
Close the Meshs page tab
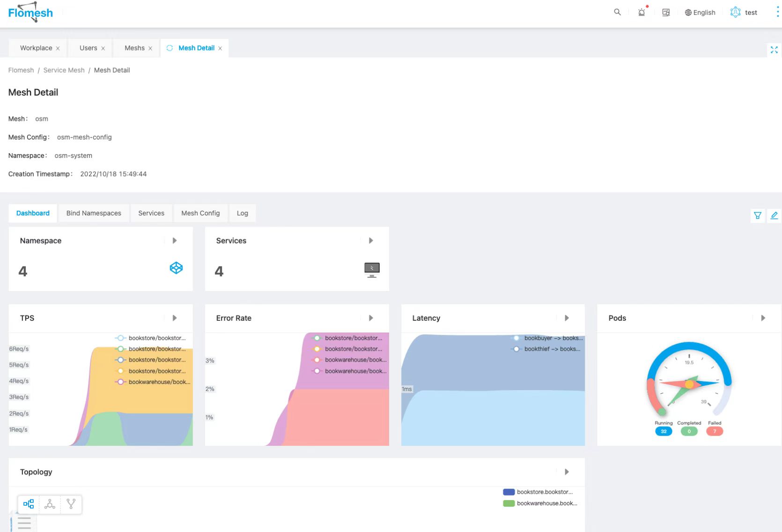pyautogui.click(x=150, y=48)
